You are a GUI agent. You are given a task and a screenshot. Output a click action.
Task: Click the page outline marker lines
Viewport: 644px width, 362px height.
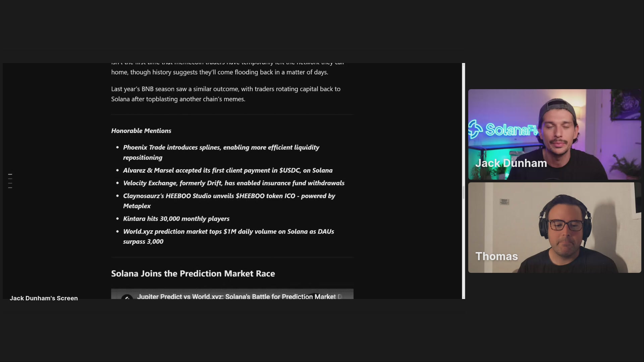[x=10, y=181]
